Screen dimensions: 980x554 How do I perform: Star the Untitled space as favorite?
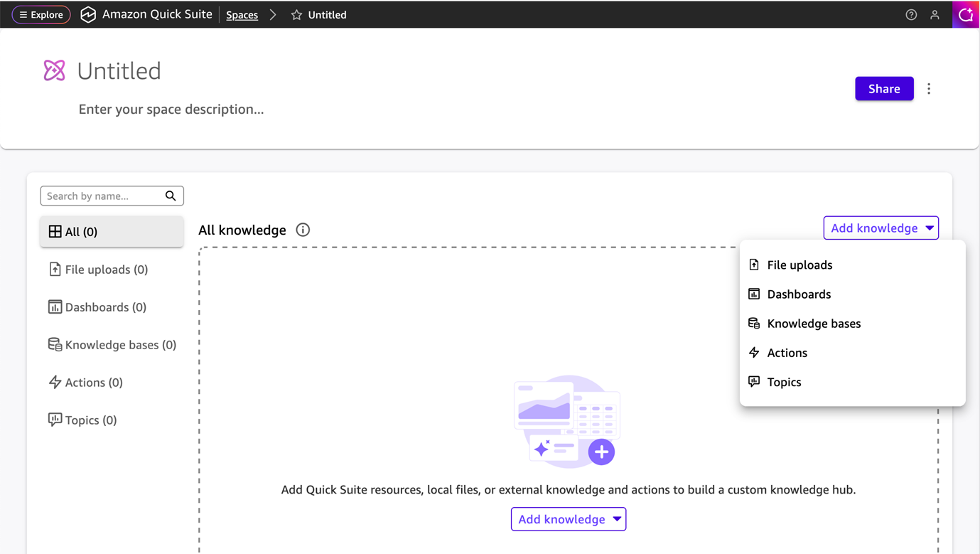click(x=296, y=15)
